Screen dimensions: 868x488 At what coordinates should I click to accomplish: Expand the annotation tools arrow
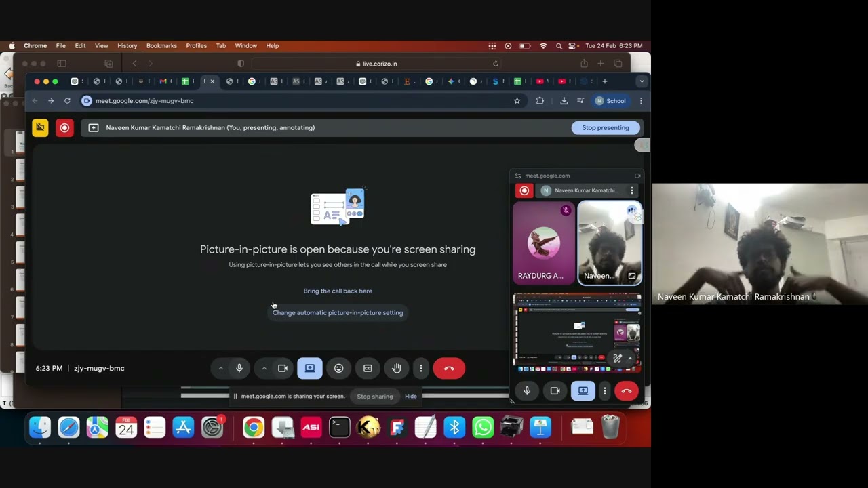point(630,358)
